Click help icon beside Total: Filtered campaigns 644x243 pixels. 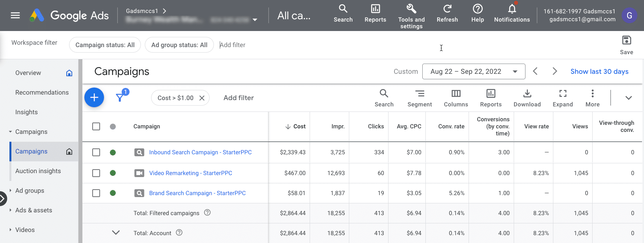[208, 212]
